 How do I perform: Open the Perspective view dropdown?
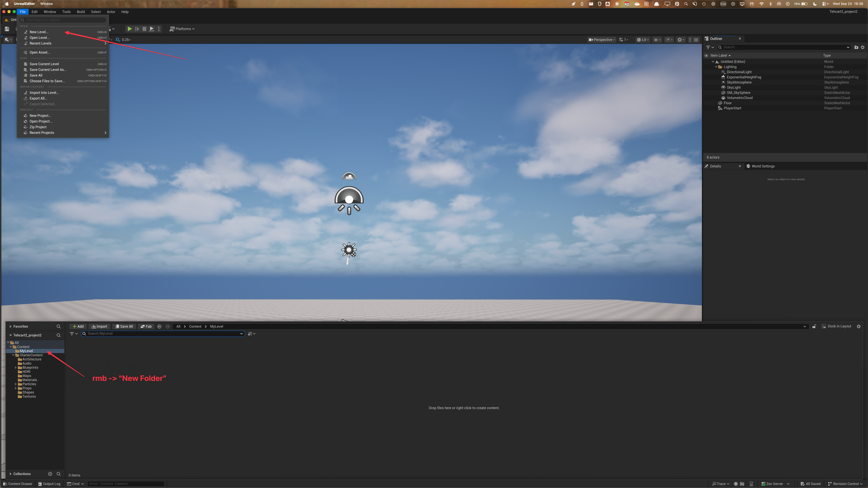602,40
